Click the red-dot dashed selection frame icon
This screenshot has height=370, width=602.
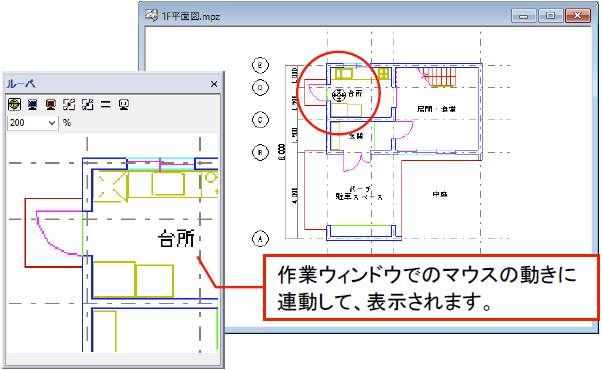(x=69, y=104)
